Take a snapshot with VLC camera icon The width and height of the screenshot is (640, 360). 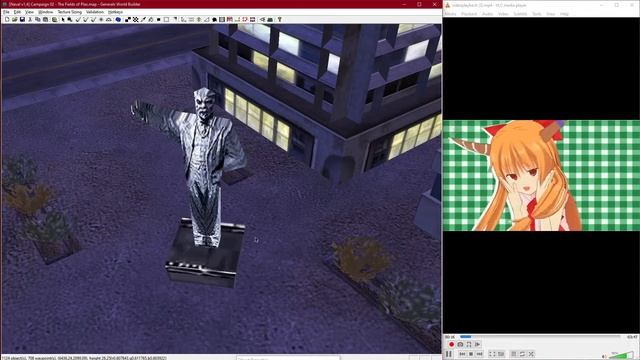(x=460, y=344)
